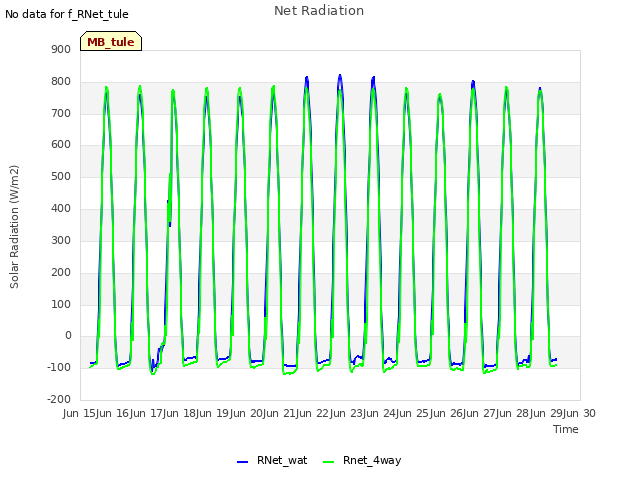Click the Jun 21 x-axis date label

(x=280, y=413)
